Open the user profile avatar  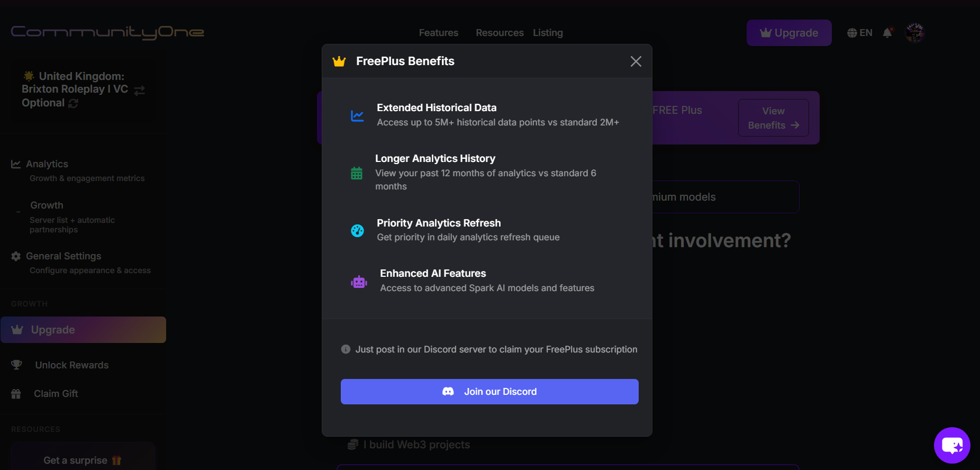pos(914,33)
